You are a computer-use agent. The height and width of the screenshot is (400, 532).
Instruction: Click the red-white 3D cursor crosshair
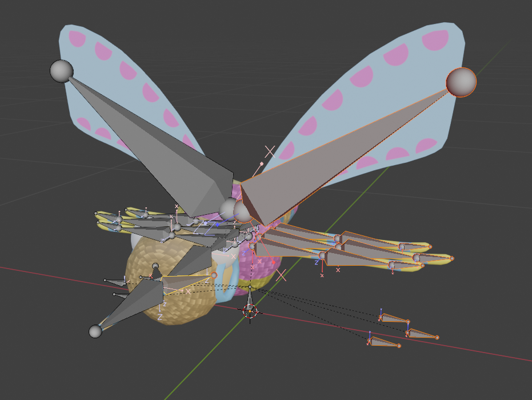coord(250,311)
